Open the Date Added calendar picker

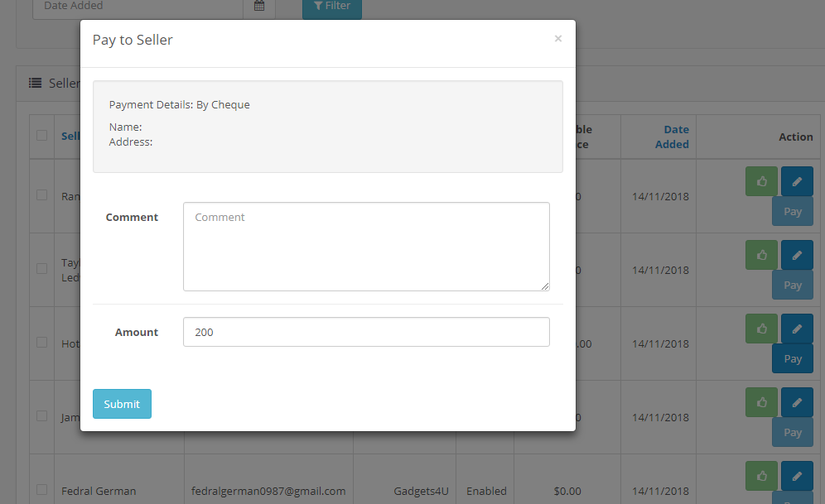click(259, 7)
